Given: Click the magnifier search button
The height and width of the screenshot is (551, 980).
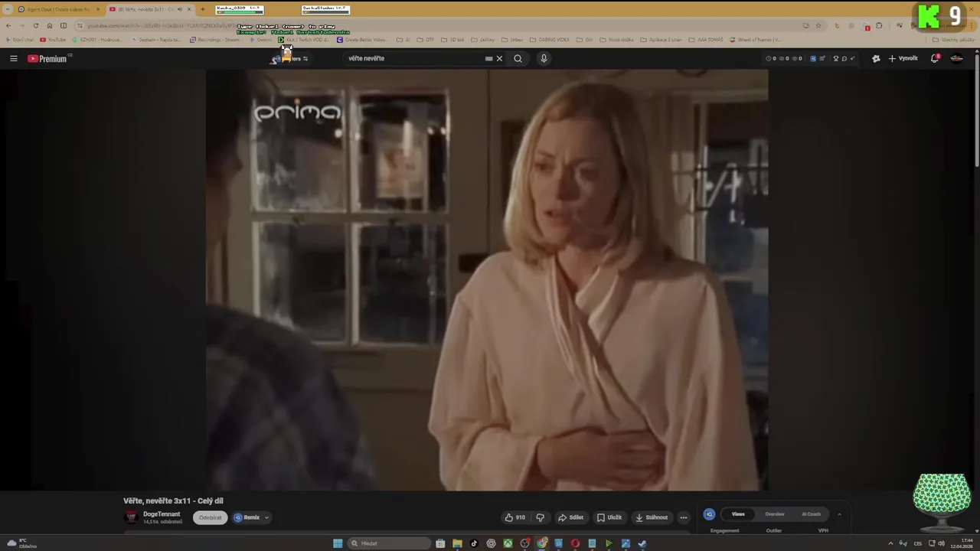Looking at the screenshot, I should (x=518, y=58).
